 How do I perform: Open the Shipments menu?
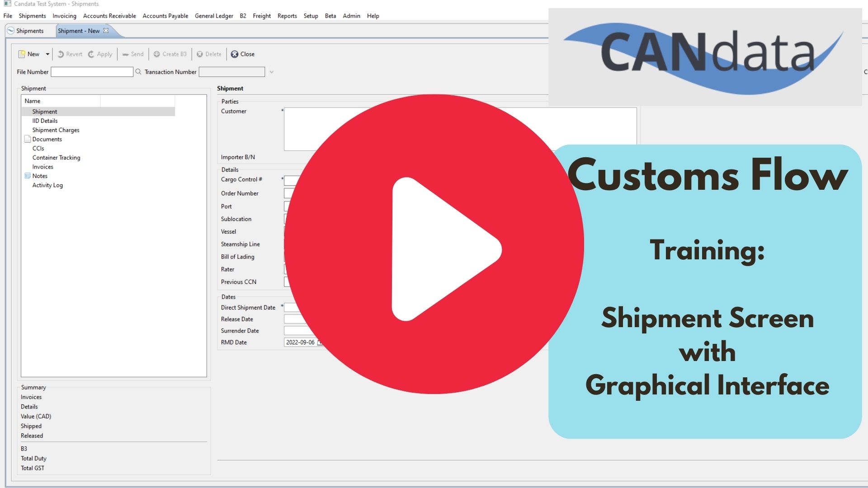(32, 16)
